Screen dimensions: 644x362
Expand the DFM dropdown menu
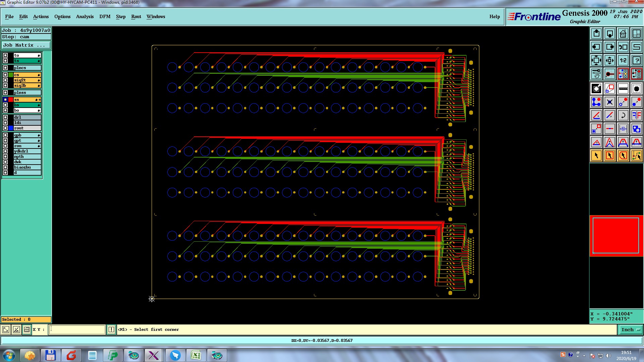105,16
